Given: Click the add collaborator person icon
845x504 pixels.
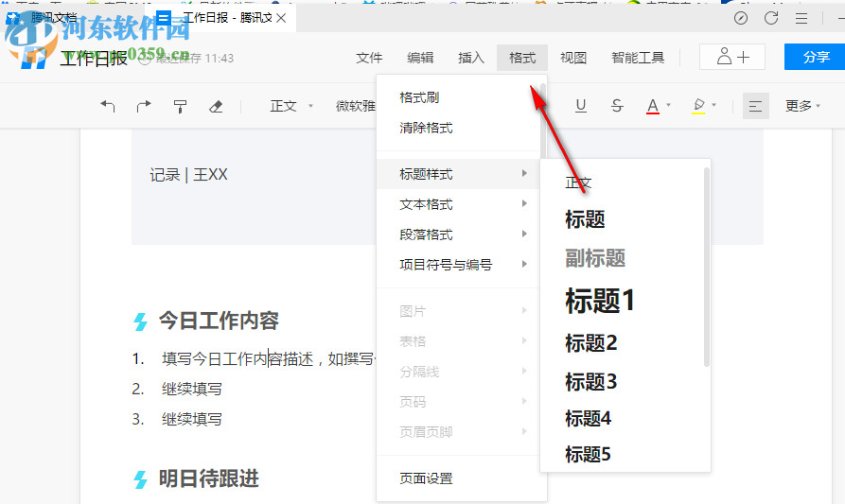Looking at the screenshot, I should [x=732, y=57].
